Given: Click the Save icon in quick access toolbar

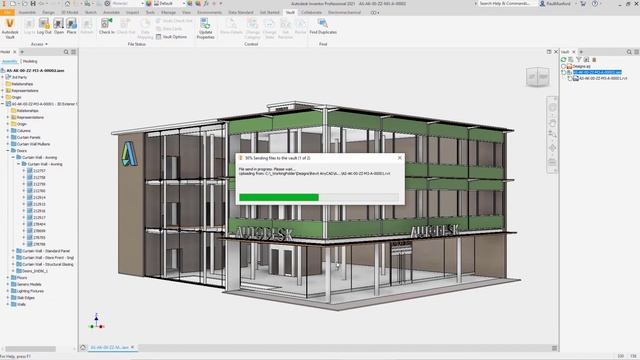Looking at the screenshot, I should click(x=33, y=3).
